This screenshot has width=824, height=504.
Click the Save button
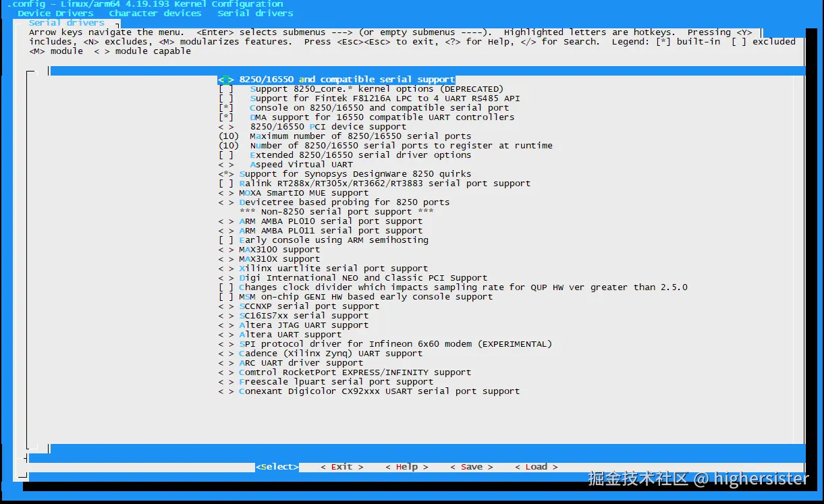471,467
